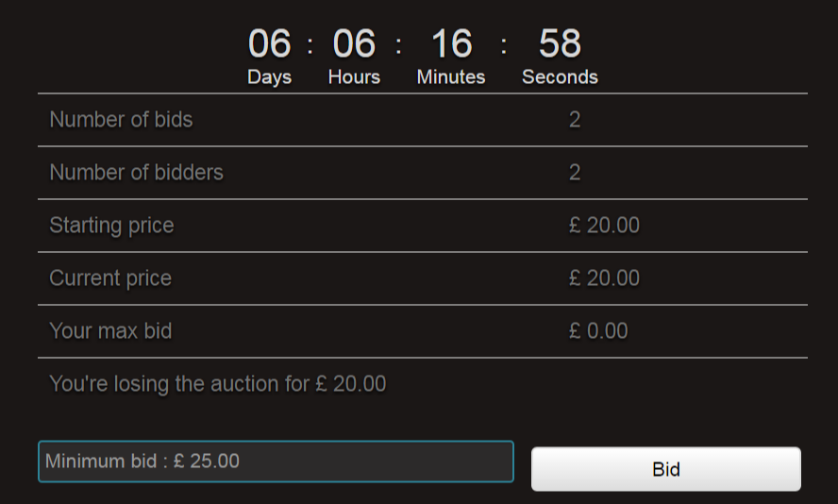Click the Starting price amount £ 20.00
838x504 pixels.
[604, 226]
